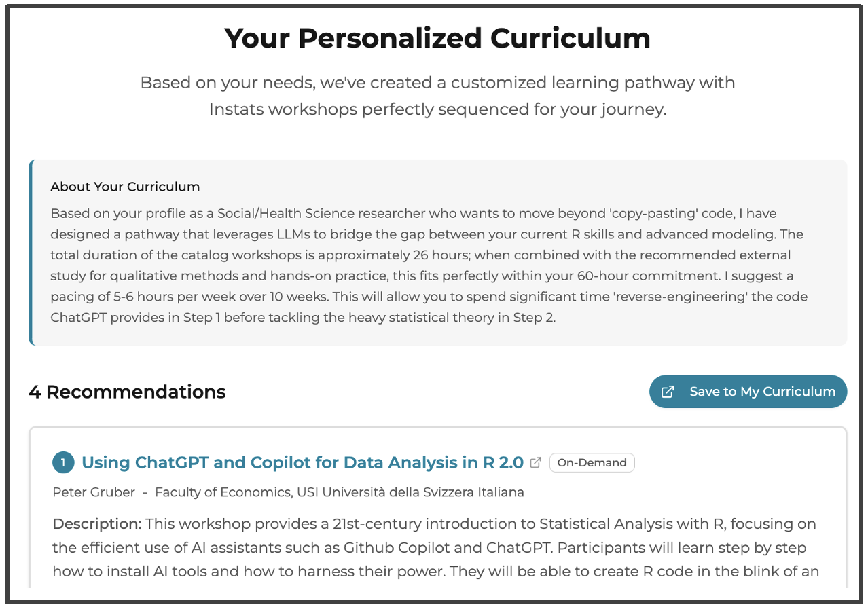Click the On-Demand badge
Viewport: 868px width, 611px height.
[592, 463]
